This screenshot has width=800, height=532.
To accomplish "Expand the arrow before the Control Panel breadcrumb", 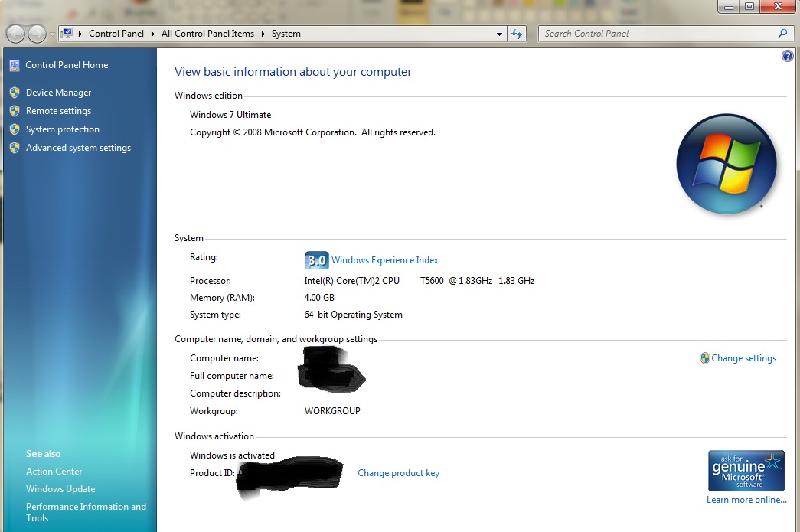I will tap(80, 34).
